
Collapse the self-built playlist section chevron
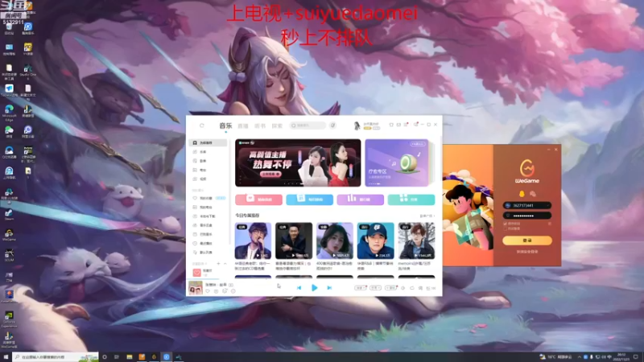coord(225,264)
